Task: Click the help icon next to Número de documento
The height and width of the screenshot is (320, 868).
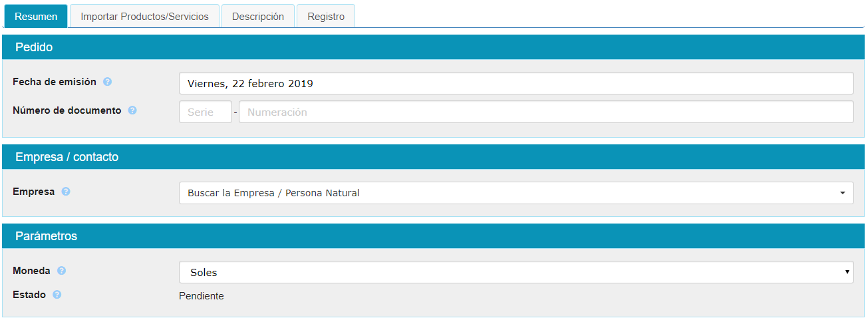Action: 132,110
